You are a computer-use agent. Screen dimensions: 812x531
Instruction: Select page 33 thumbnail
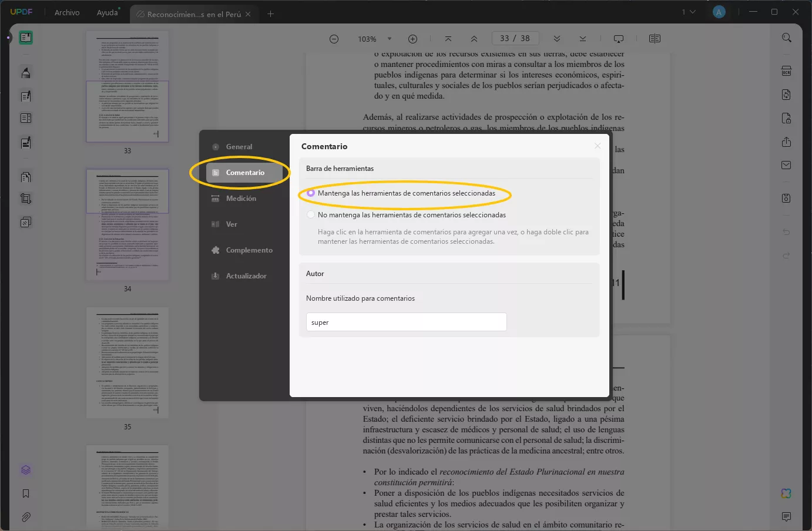point(127,86)
